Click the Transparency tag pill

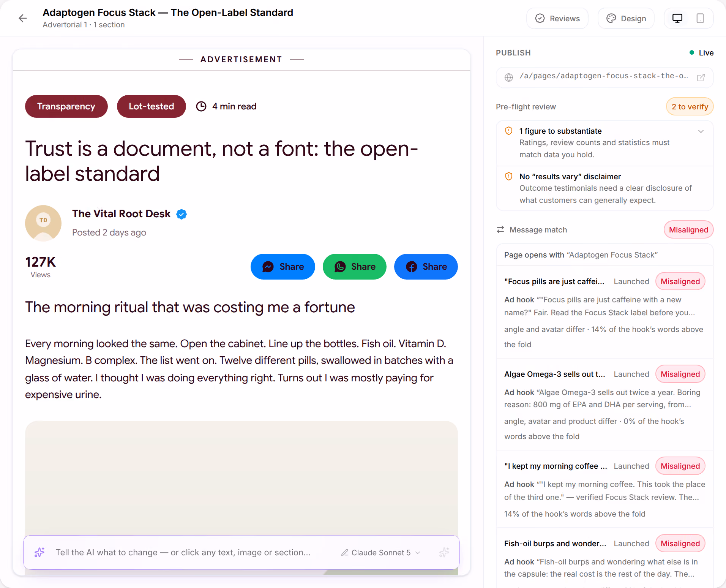(66, 106)
